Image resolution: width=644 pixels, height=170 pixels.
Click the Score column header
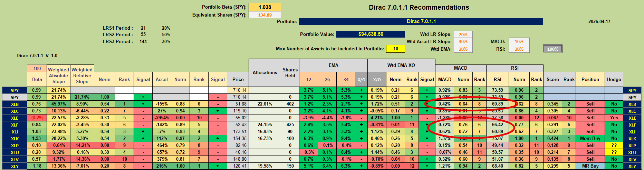coord(552,79)
